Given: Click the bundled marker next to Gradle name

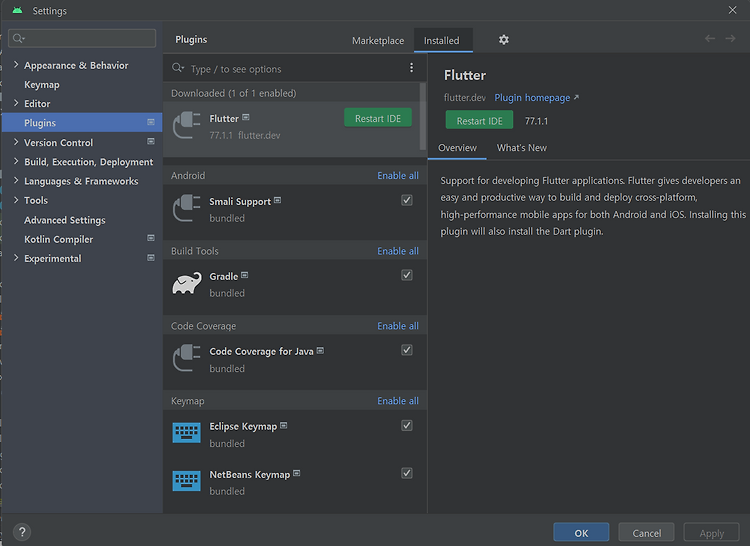Looking at the screenshot, I should point(244,275).
